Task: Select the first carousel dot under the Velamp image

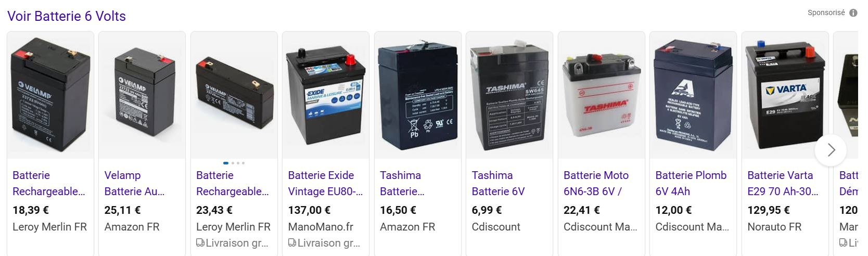Action: 226,163
